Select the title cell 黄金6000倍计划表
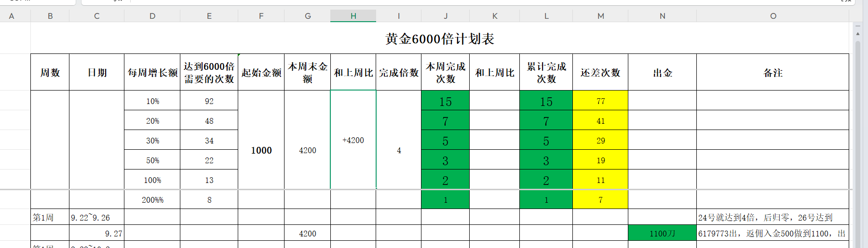The height and width of the screenshot is (248, 868). pyautogui.click(x=439, y=39)
